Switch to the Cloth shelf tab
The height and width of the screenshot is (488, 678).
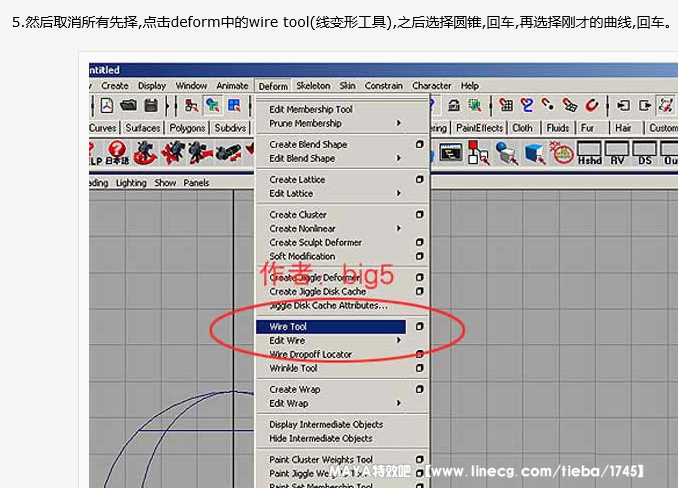[523, 128]
